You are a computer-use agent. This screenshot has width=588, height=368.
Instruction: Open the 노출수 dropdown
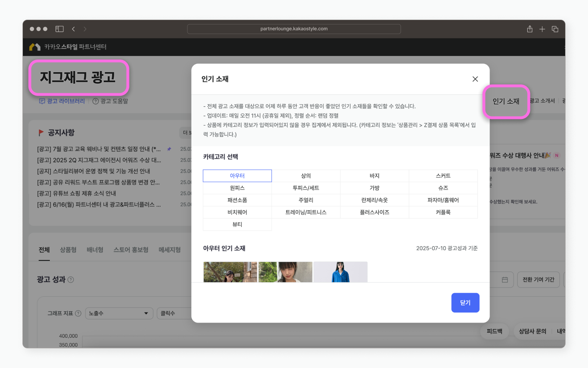tap(119, 313)
